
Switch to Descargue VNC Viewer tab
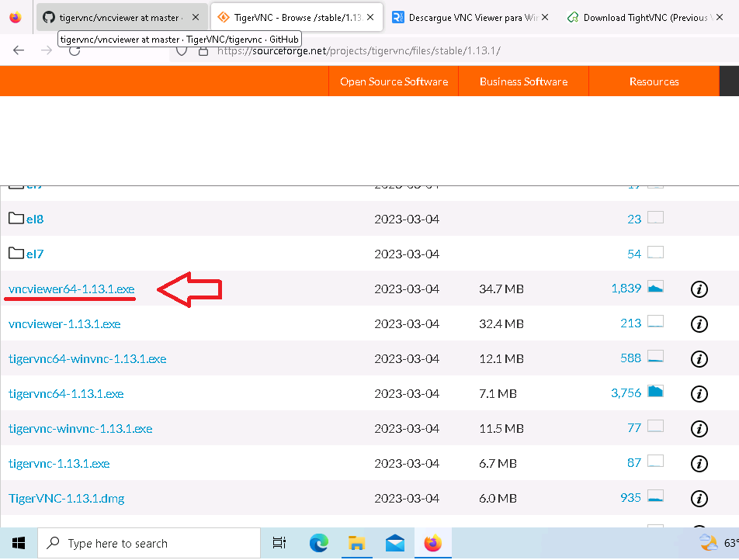(x=471, y=17)
